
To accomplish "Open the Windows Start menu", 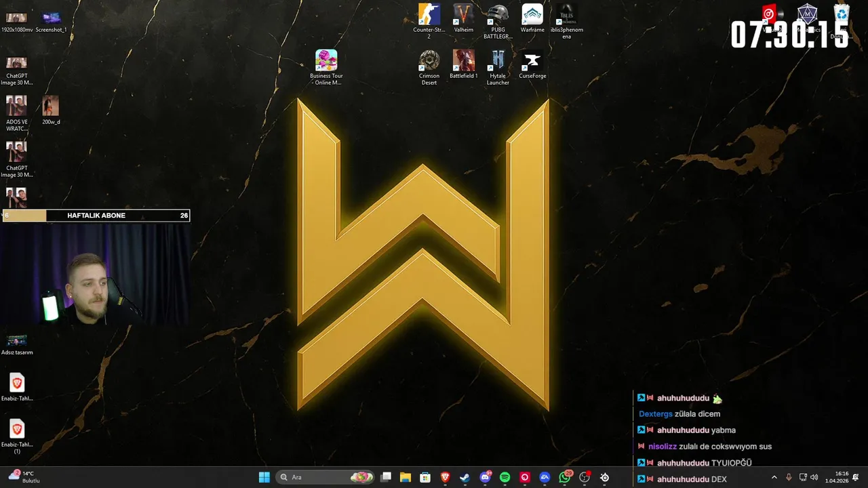I will pos(264,477).
